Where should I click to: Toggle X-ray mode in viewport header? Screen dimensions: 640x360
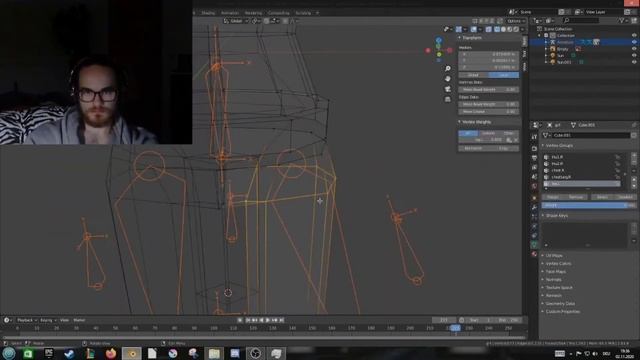click(x=489, y=29)
